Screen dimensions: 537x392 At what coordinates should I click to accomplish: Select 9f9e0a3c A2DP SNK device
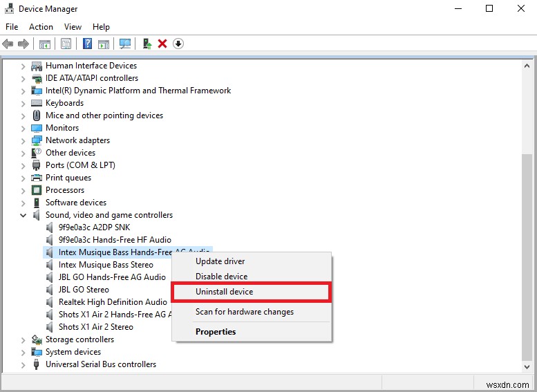pyautogui.click(x=94, y=227)
